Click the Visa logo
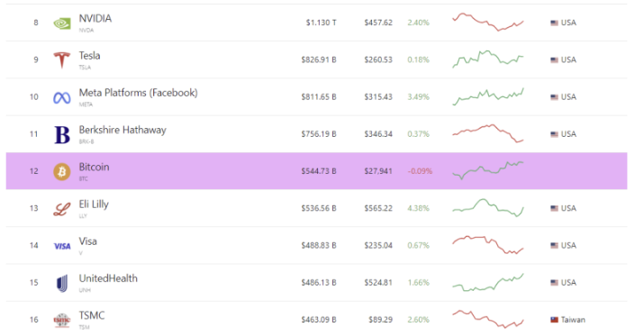The width and height of the screenshot is (644, 336). 62,246
